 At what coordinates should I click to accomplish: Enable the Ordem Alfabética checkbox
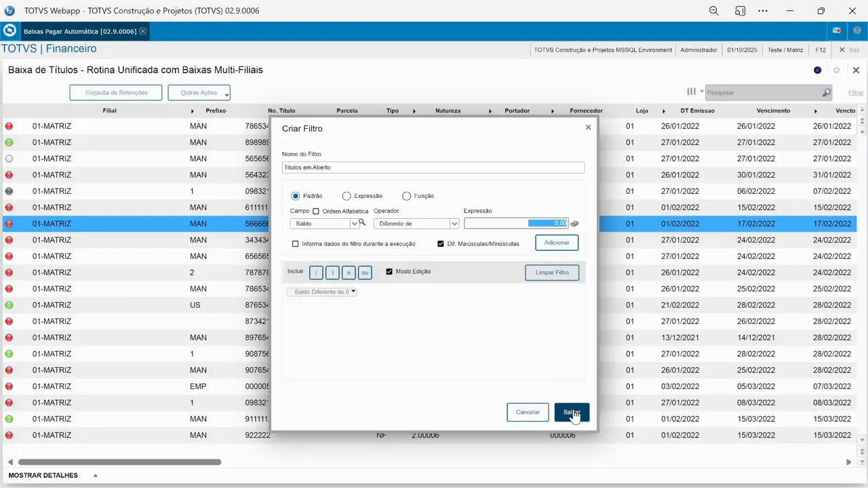315,211
